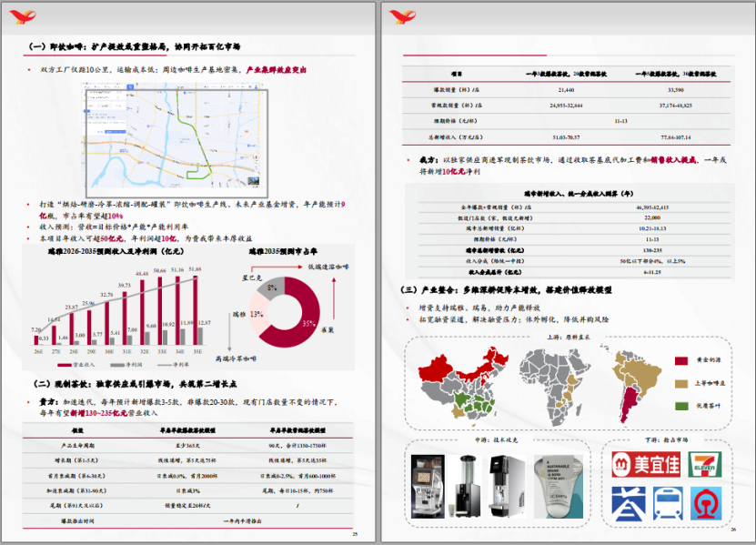Viewport: 756px width, 545px height.
Task: Click the 日衰减3% table cell
Action: tap(187, 490)
